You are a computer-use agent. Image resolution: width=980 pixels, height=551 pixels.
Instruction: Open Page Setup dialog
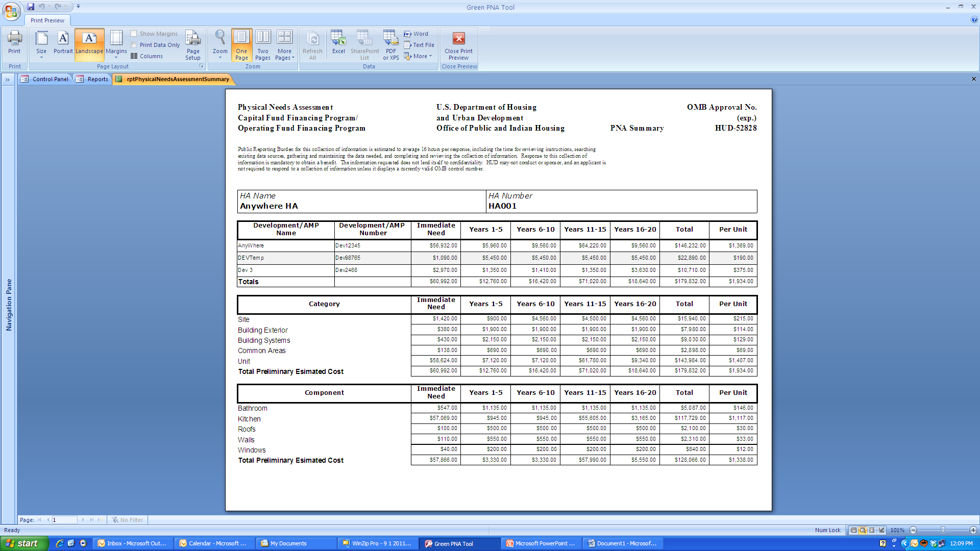pyautogui.click(x=193, y=45)
